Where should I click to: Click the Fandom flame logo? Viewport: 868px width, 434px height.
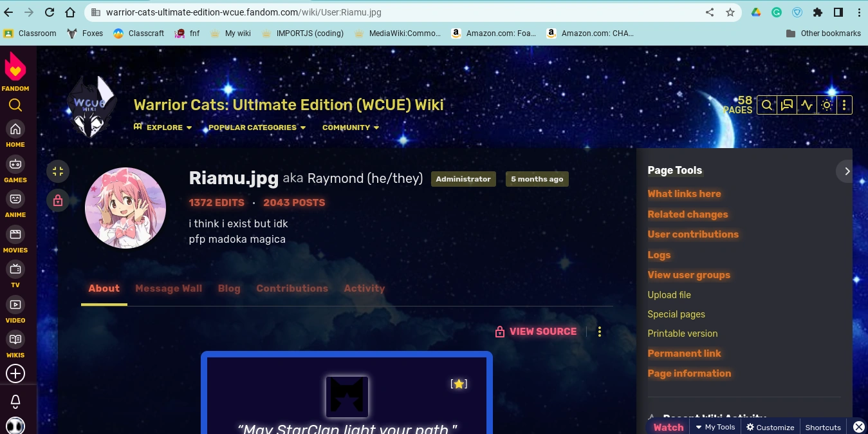tap(15, 68)
